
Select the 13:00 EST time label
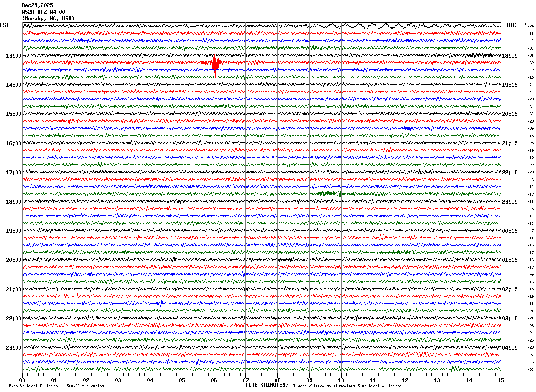(13, 56)
